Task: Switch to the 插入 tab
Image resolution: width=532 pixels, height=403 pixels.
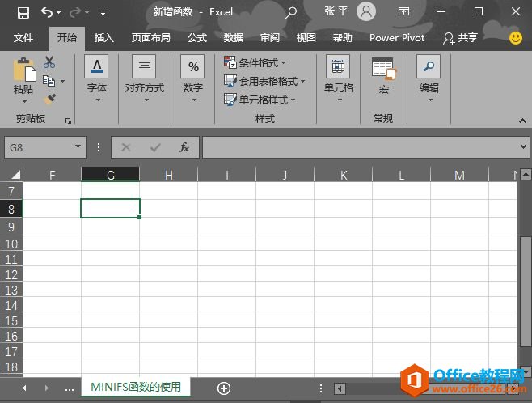Action: click(x=103, y=37)
